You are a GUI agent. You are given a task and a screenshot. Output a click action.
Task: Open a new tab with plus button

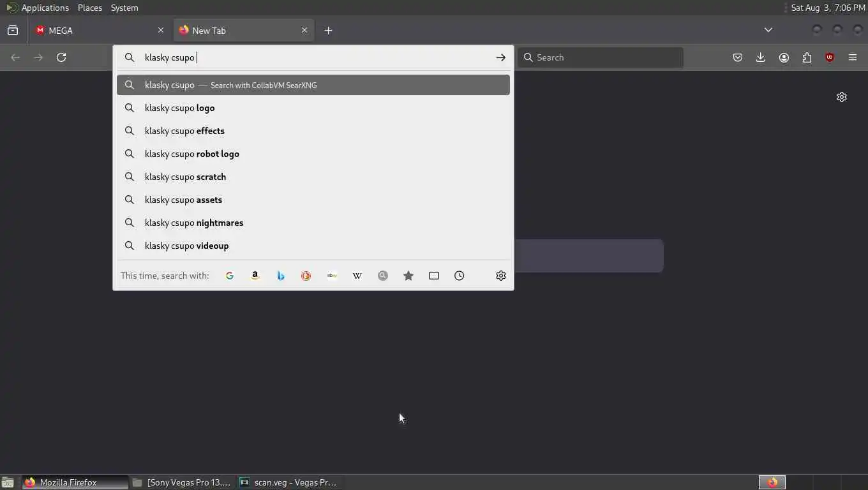[x=328, y=30]
